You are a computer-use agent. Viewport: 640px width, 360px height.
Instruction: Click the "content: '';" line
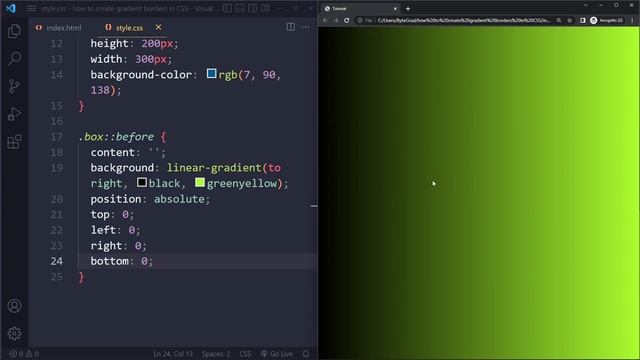pyautogui.click(x=128, y=153)
